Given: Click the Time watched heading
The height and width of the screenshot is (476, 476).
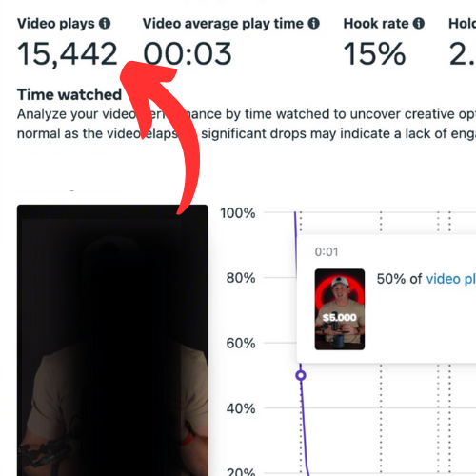Looking at the screenshot, I should click(69, 94).
